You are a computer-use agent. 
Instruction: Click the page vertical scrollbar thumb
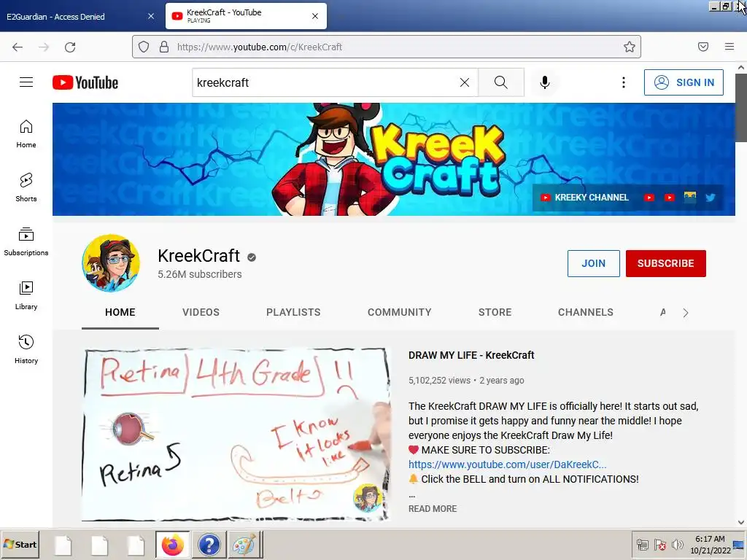[741, 108]
